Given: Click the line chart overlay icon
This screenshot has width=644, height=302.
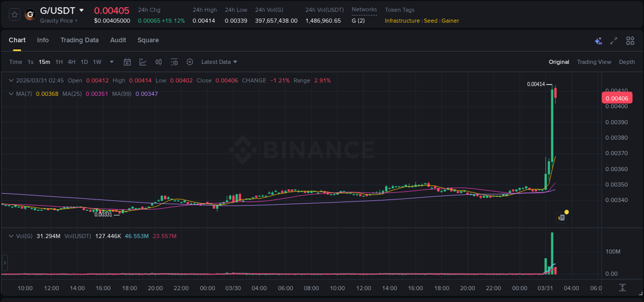Looking at the screenshot, I should click(143, 62).
